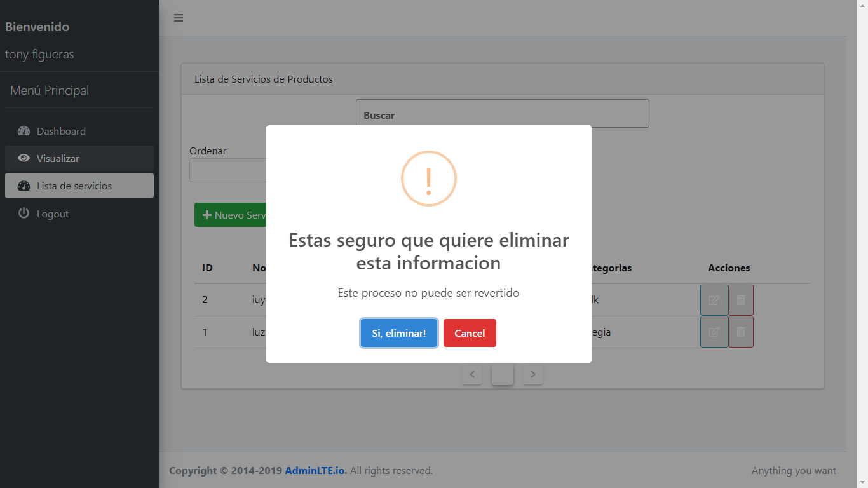Screen dimensions: 868x488
Task: Select the Dashboard speedometer icon
Action: pos(24,131)
